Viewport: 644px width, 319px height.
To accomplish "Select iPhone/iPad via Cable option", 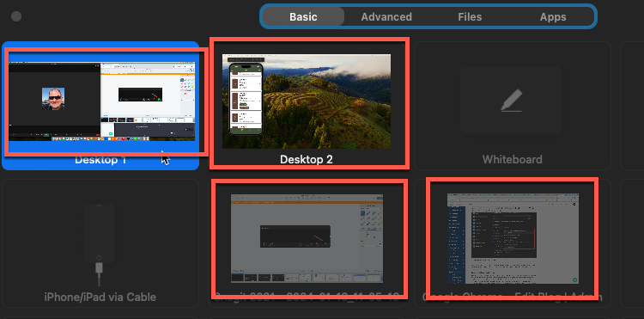I will (100, 243).
